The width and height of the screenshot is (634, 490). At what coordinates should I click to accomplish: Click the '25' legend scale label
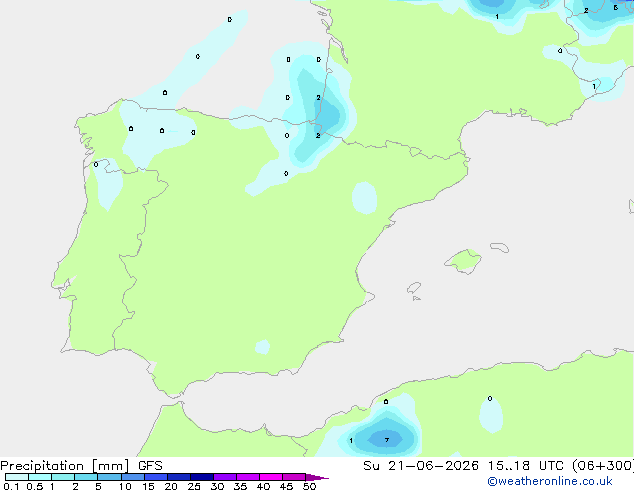[x=194, y=486]
